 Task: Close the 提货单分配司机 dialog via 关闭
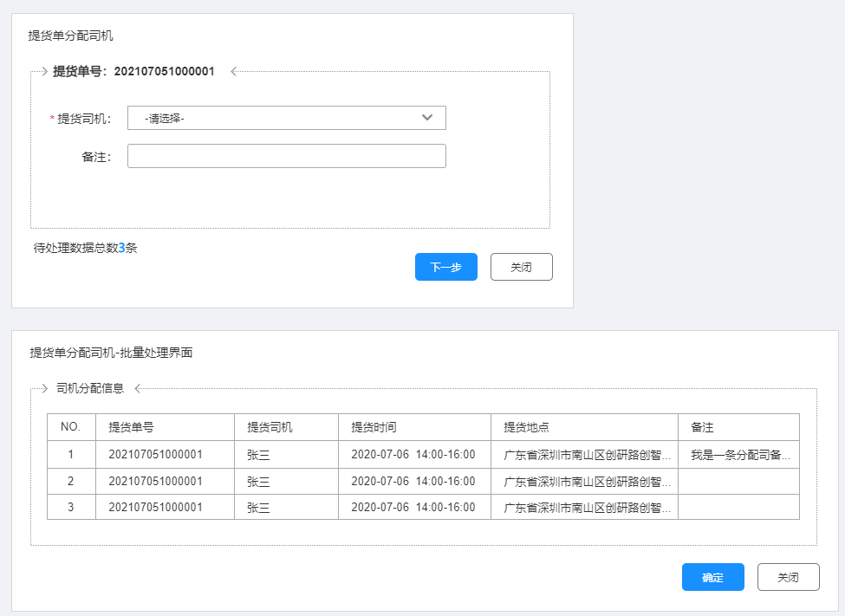[521, 267]
